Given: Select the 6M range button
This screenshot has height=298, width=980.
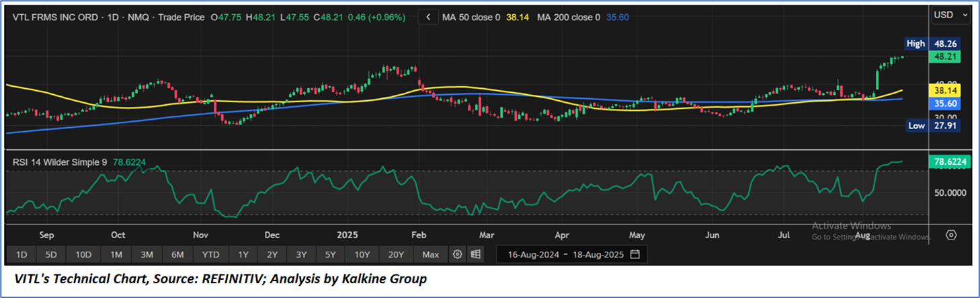Looking at the screenshot, I should [x=177, y=255].
